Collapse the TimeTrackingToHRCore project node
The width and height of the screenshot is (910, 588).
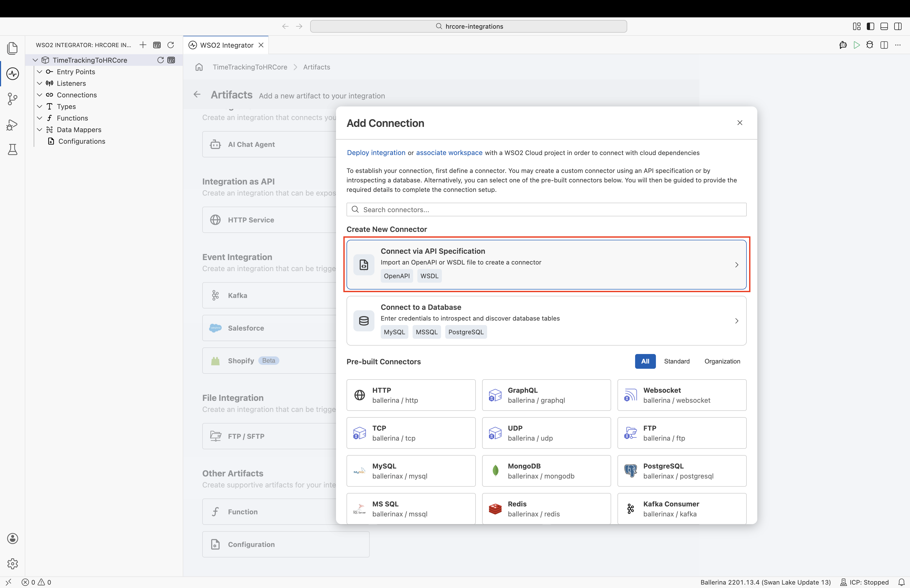point(35,60)
